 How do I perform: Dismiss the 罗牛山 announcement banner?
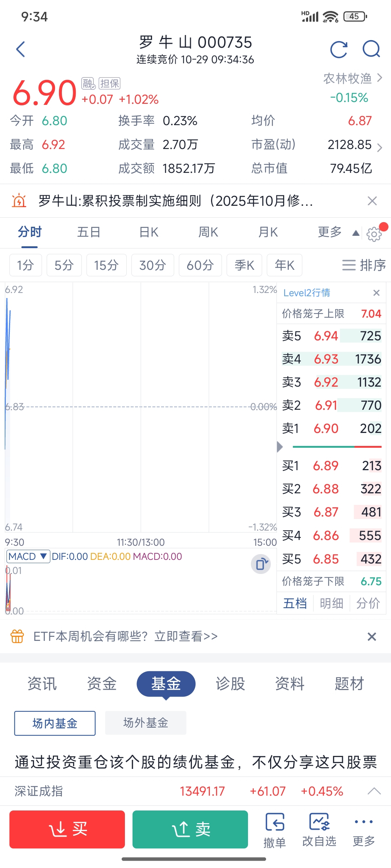[372, 201]
